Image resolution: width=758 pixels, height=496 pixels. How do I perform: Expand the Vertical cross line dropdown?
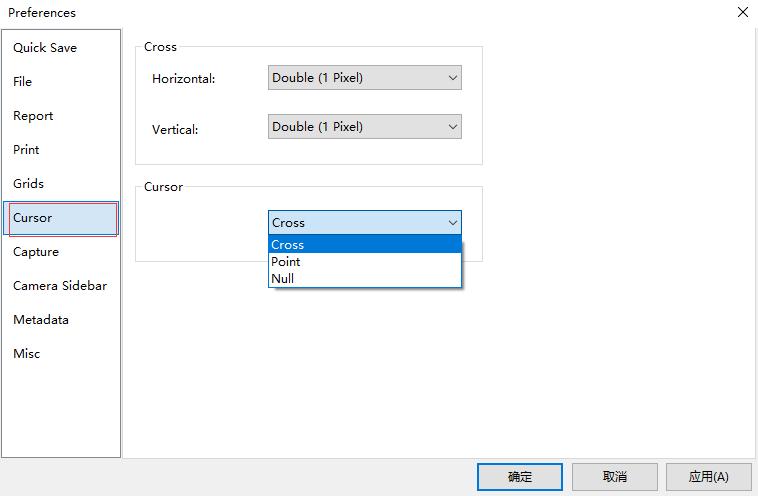364,127
